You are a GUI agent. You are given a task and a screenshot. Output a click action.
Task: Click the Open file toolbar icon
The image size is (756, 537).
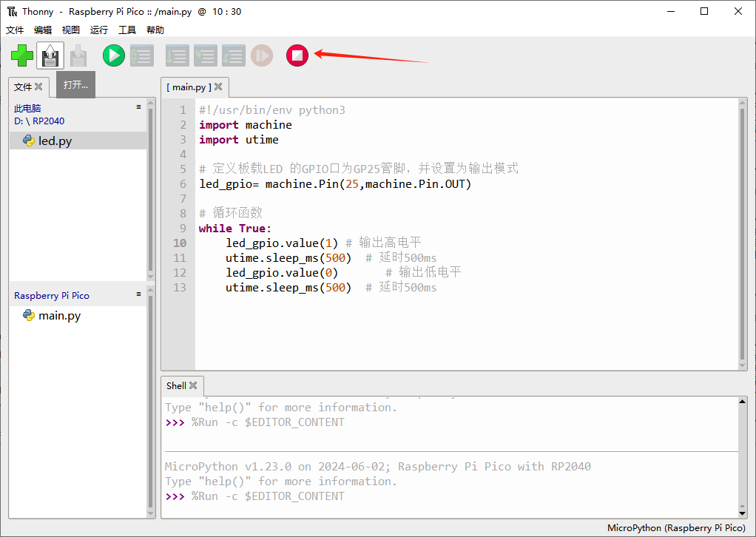[50, 55]
